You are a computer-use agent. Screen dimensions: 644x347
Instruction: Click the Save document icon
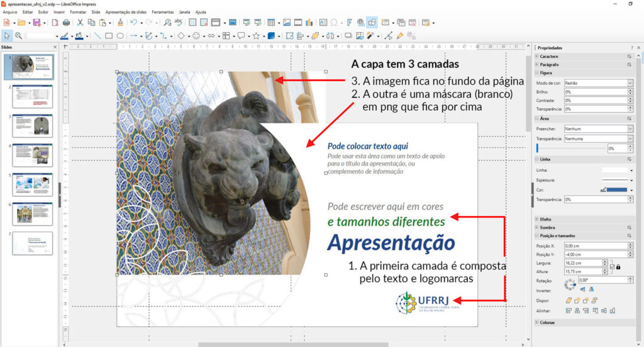point(36,23)
